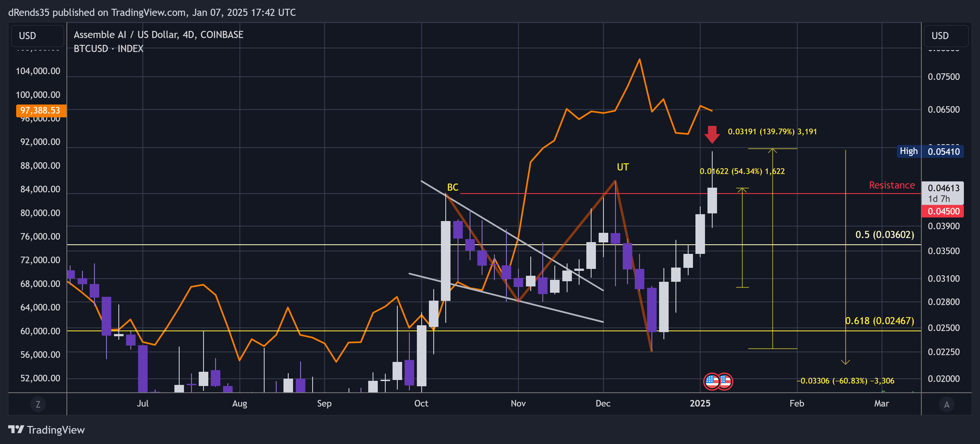
Task: Select the UT annotation text
Action: click(x=623, y=167)
